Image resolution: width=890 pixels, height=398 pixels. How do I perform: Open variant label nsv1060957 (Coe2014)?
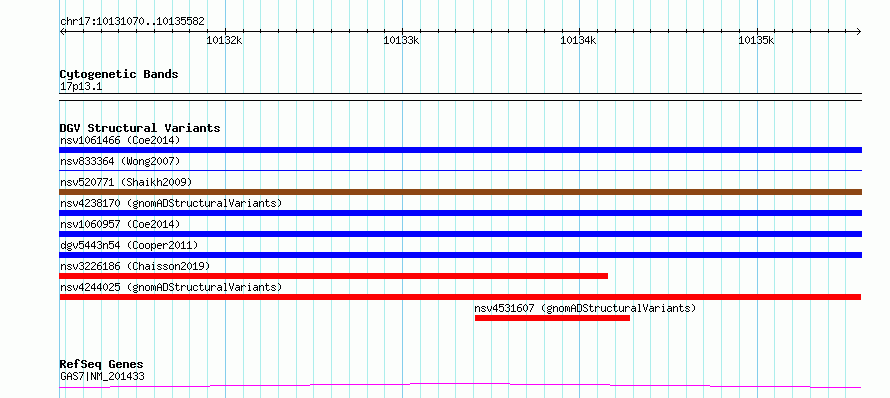pos(120,224)
